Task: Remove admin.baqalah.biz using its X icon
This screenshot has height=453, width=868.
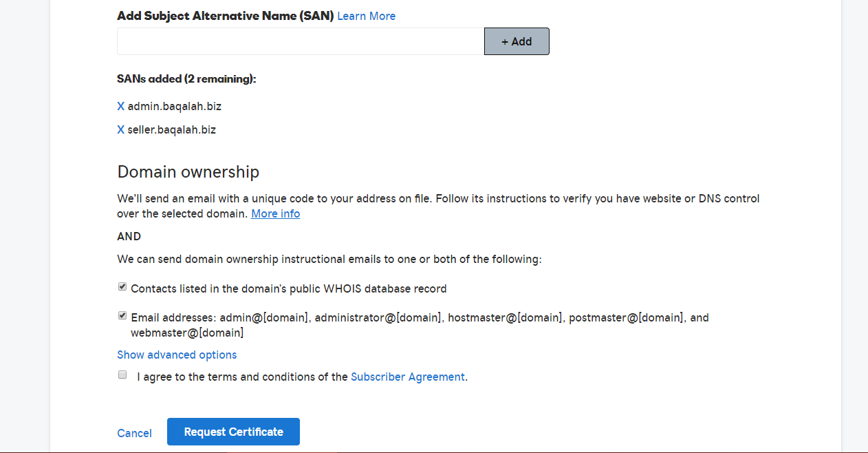Action: coord(121,107)
